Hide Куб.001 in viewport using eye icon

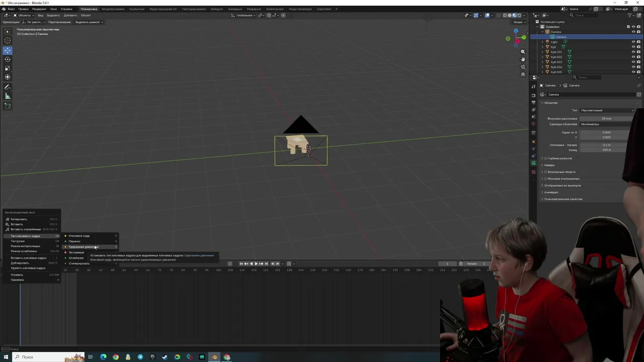633,52
